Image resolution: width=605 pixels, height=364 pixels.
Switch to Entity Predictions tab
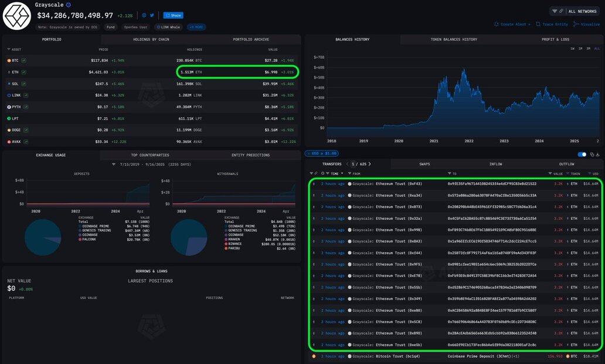coord(250,155)
